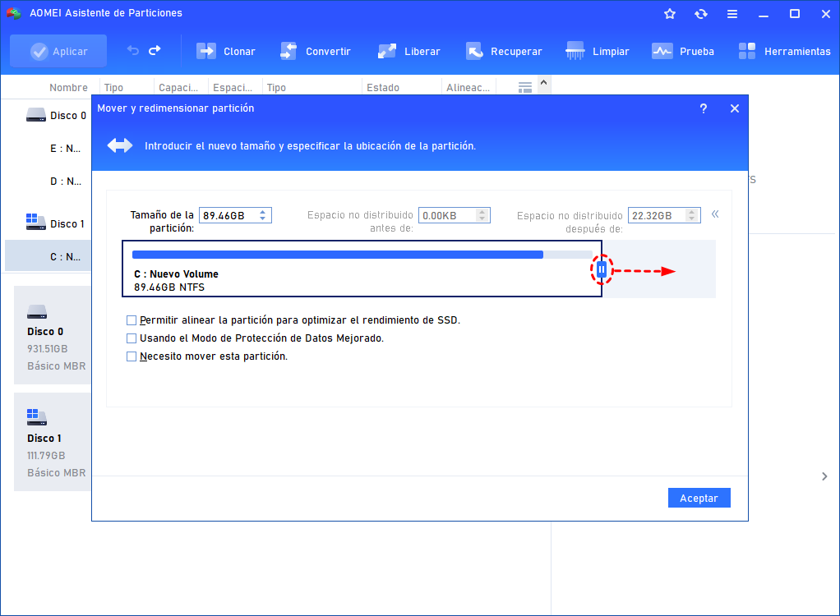Image resolution: width=840 pixels, height=616 pixels.
Task: Open the Recuperar tool
Action: click(504, 52)
